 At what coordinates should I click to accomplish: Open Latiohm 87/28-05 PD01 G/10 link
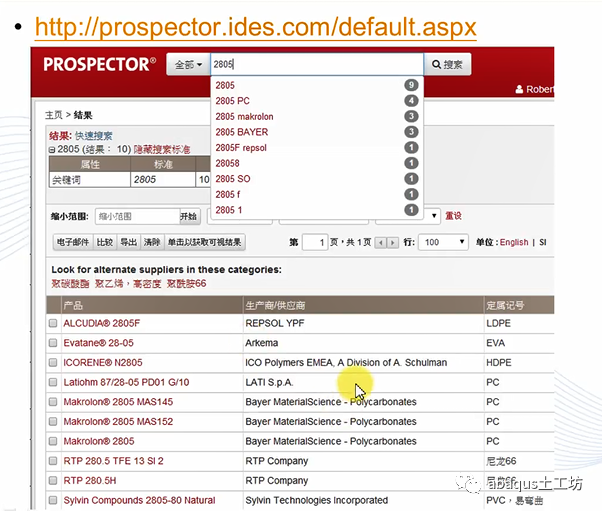pyautogui.click(x=126, y=382)
